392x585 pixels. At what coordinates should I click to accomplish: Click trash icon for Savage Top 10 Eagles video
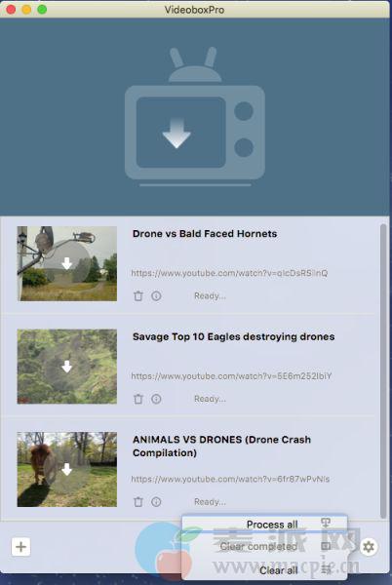pyautogui.click(x=138, y=399)
